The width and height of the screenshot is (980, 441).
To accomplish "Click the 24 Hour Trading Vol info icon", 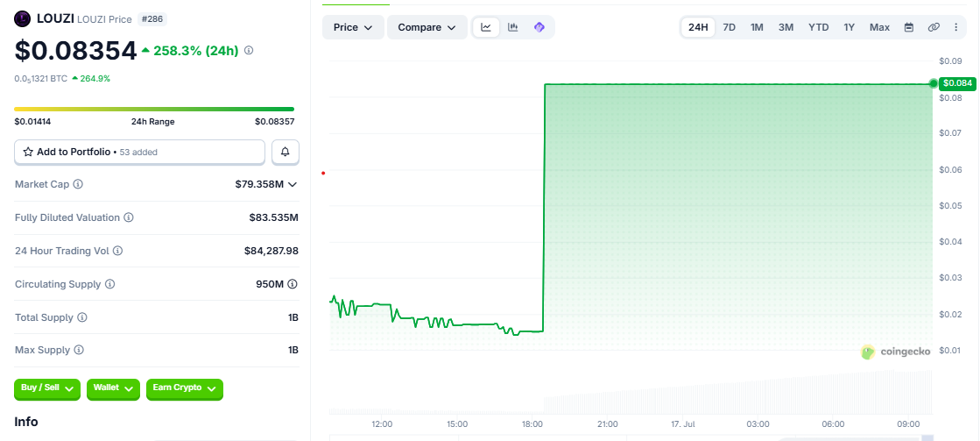I will coord(117,251).
